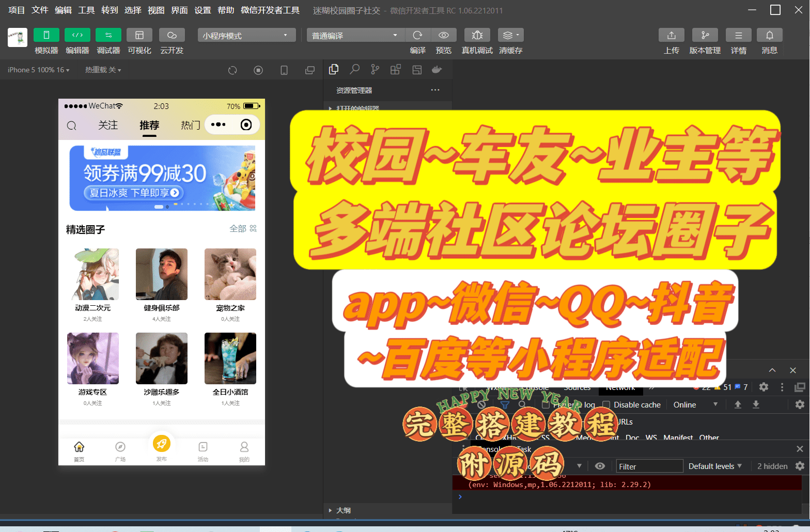Open the 动漫二次元 circle
The height and width of the screenshot is (532, 810).
point(93,286)
